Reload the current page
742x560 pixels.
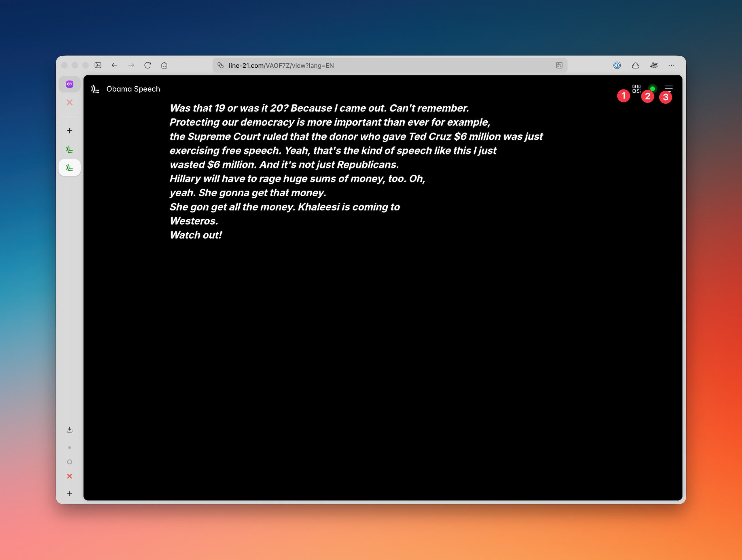[x=147, y=65]
